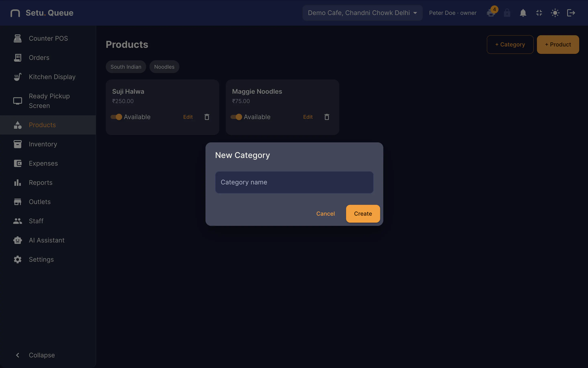Exit fullscreen using the collapse-arrows icon
The width and height of the screenshot is (588, 368).
(x=539, y=13)
